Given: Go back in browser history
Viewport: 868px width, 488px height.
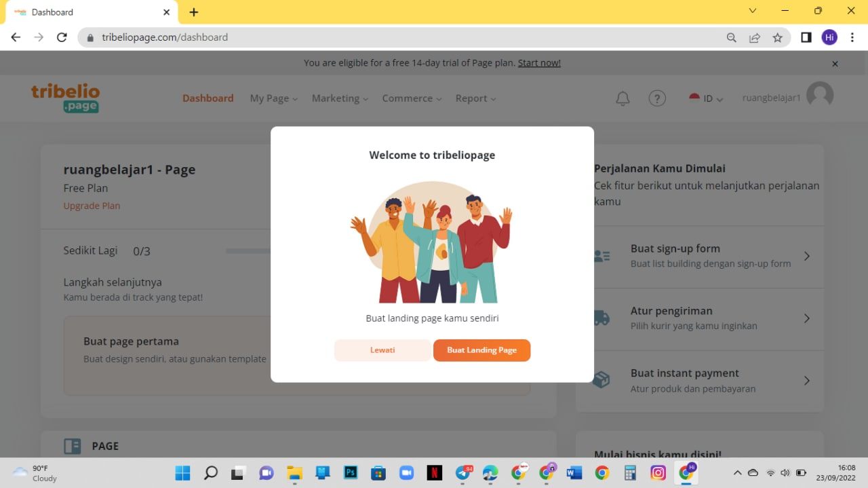Looking at the screenshot, I should point(16,37).
